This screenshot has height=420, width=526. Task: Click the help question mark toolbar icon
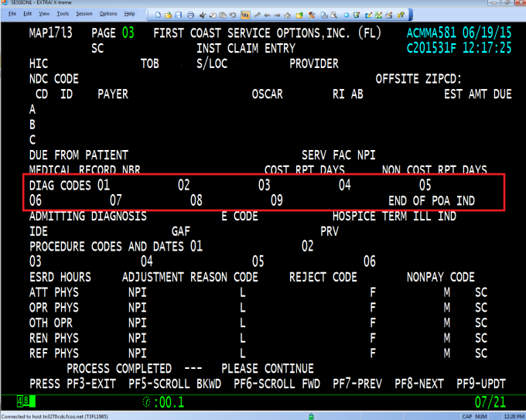click(x=402, y=14)
